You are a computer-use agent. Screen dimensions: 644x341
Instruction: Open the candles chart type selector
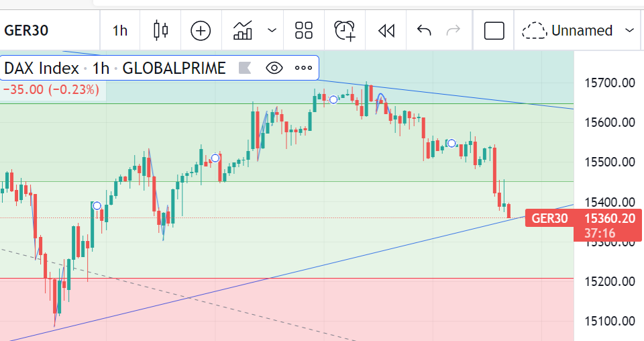[161, 30]
